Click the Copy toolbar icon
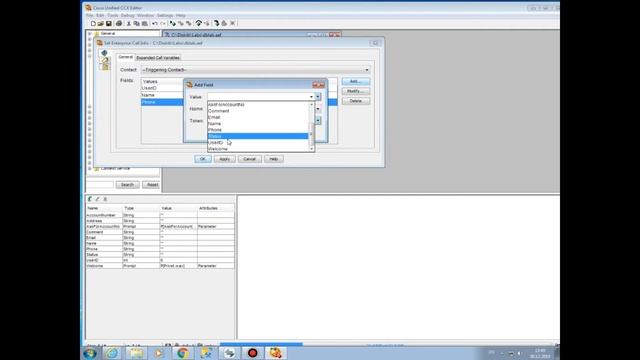 coord(137,24)
